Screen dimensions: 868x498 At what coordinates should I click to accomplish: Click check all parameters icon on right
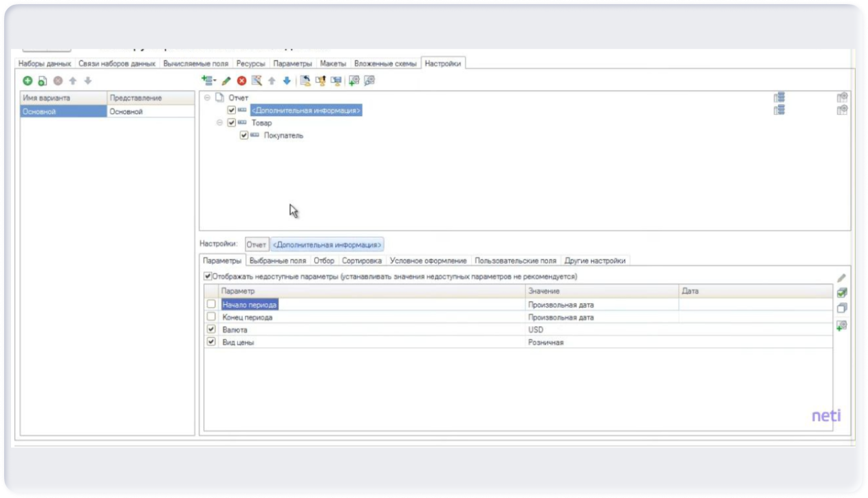[x=842, y=293]
